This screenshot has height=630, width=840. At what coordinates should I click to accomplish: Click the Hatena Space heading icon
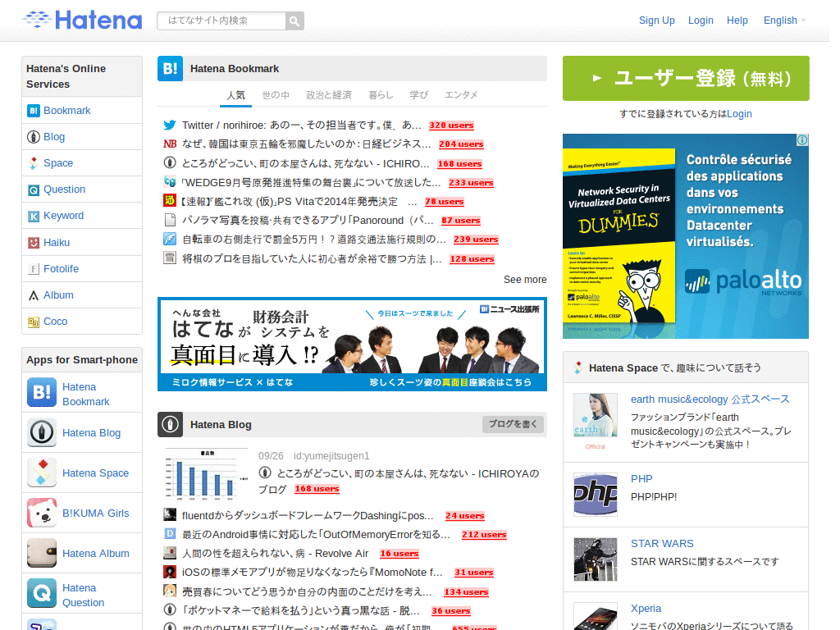(577, 368)
